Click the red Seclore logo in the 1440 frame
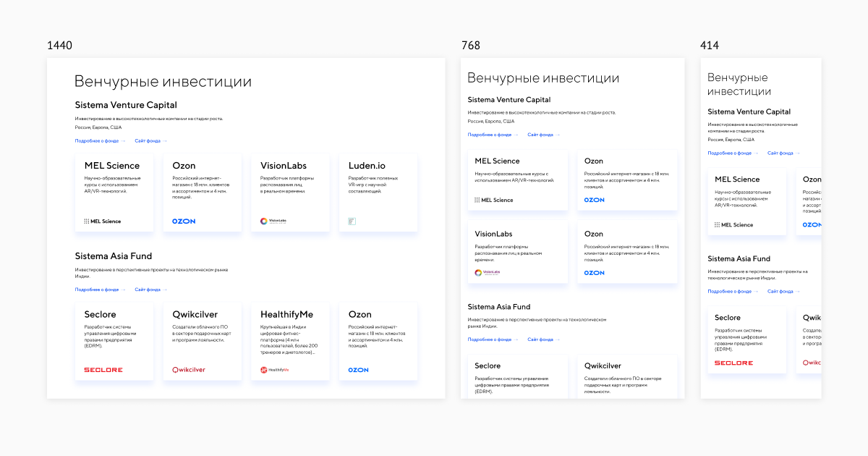This screenshot has width=868, height=456. (x=103, y=370)
